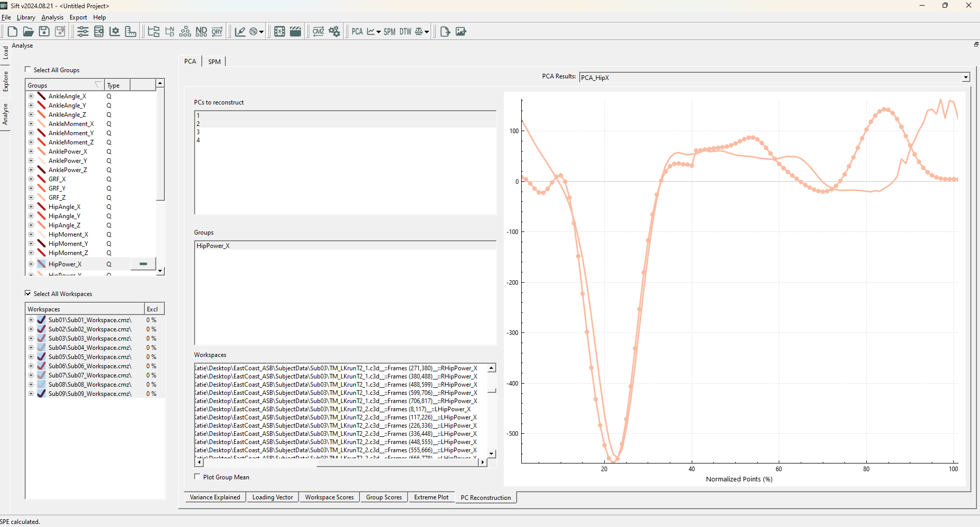980x527 pixels.
Task: Click the Save As disk icon in the toolbar
Action: pos(60,31)
